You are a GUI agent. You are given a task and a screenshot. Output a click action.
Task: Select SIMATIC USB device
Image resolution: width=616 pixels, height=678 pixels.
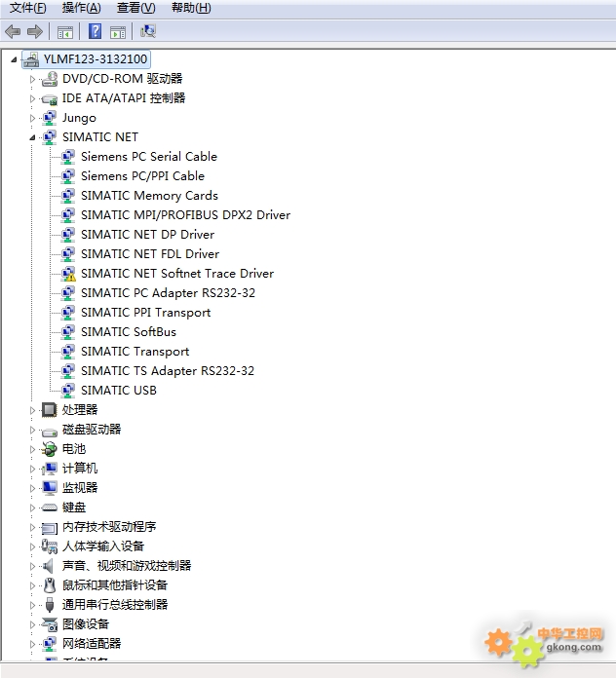click(x=119, y=390)
